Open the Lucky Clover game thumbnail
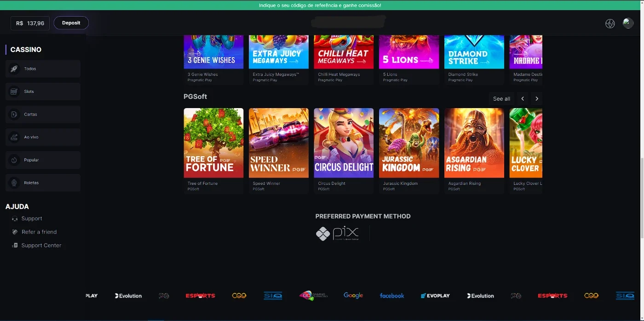Image resolution: width=644 pixels, height=321 pixels. point(526,143)
